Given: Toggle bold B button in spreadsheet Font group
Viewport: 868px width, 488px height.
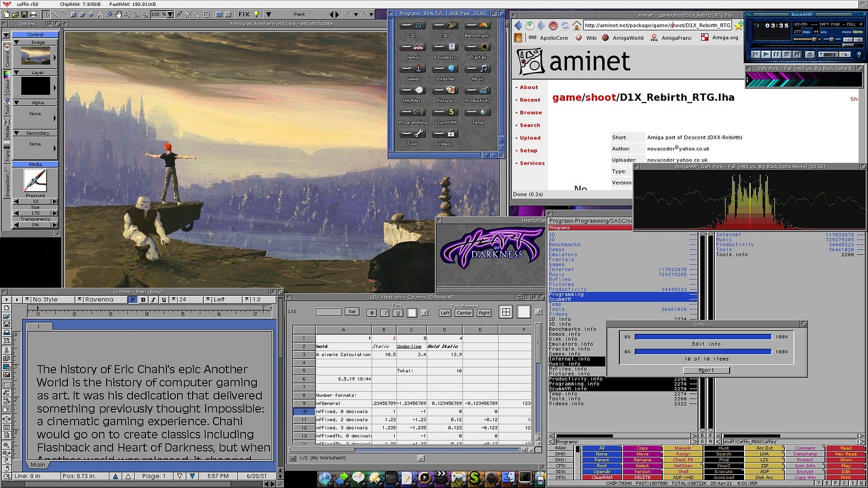Looking at the screenshot, I should tap(371, 313).
